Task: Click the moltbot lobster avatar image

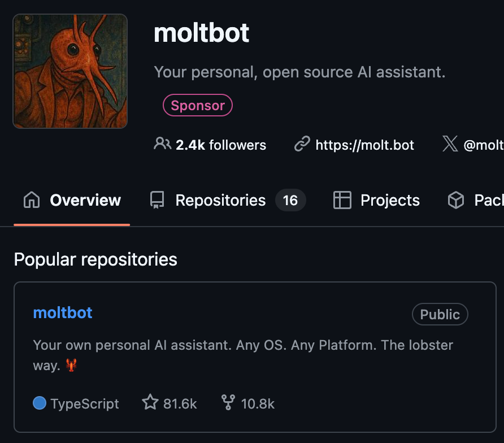Action: [70, 71]
